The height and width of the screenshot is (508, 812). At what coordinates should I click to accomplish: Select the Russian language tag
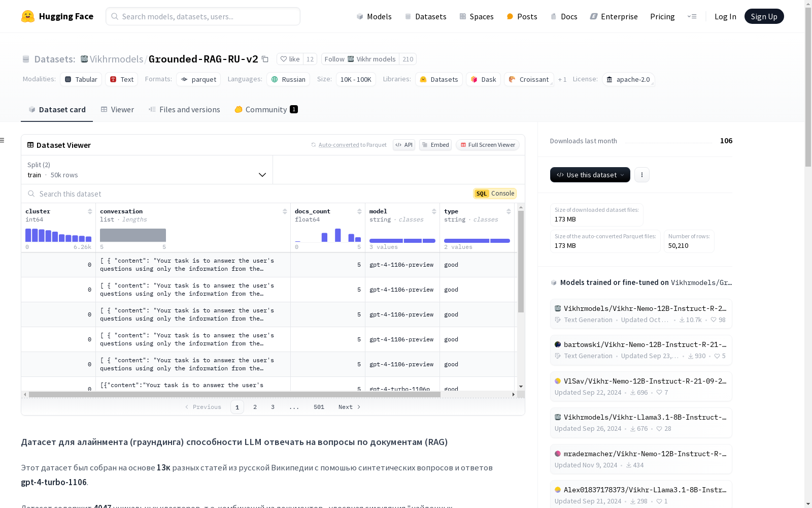click(288, 79)
